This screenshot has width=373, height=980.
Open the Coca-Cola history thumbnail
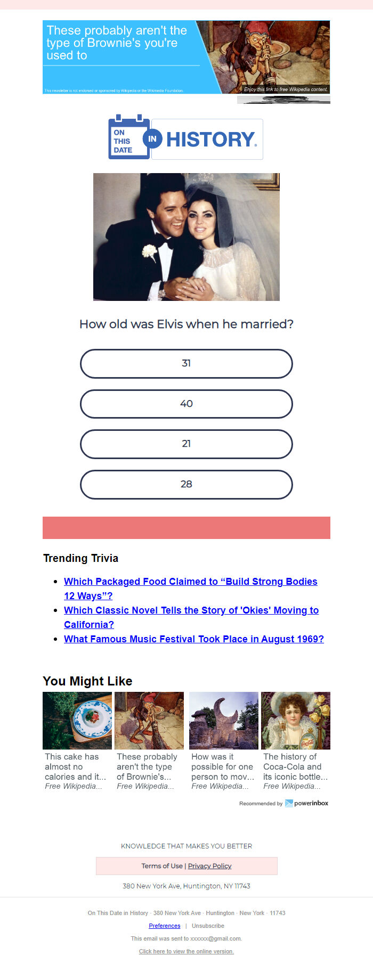pos(296,721)
